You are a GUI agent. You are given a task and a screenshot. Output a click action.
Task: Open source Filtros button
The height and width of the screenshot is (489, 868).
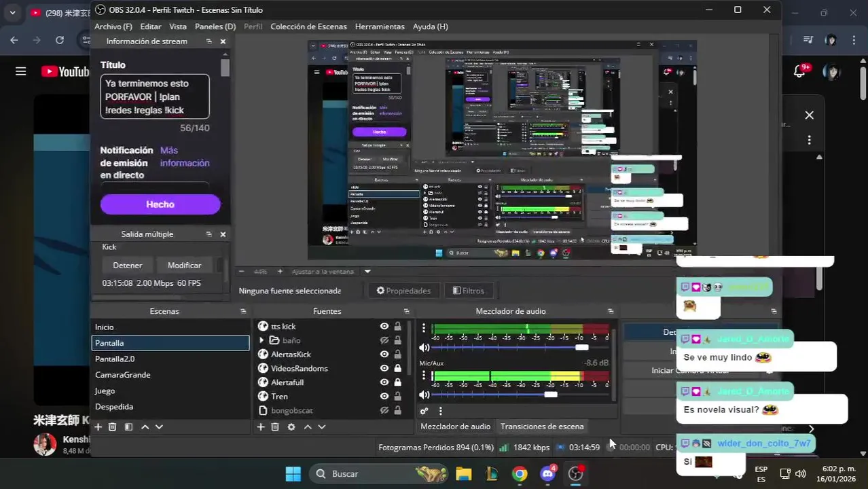click(468, 291)
